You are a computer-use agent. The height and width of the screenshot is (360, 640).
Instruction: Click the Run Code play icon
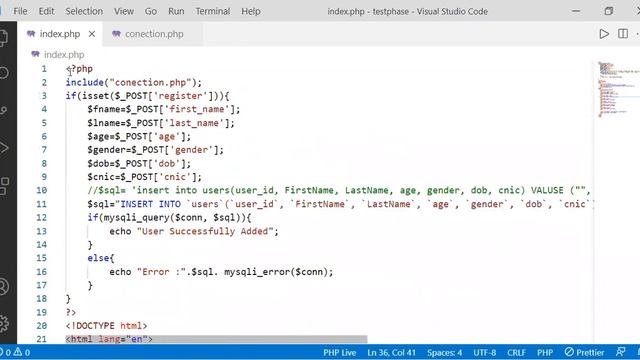(x=604, y=34)
